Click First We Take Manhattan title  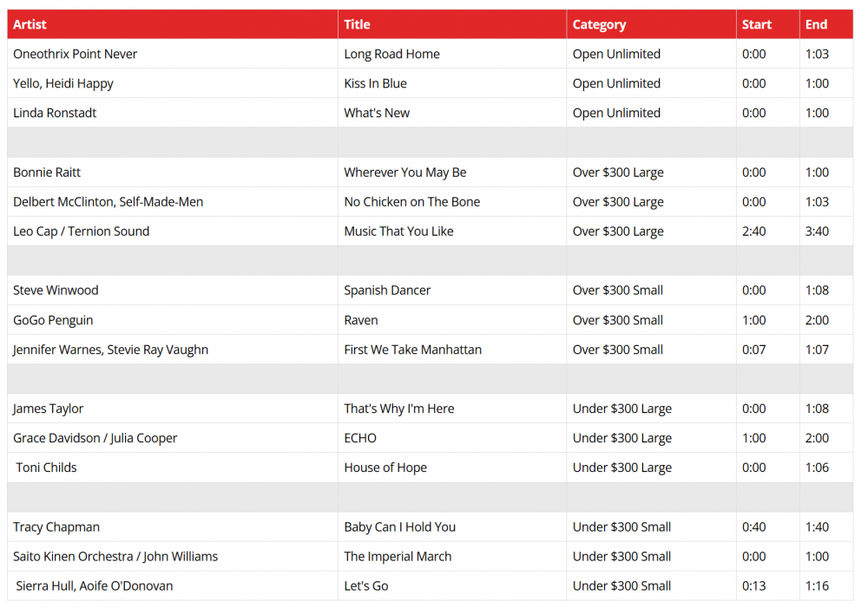click(412, 350)
